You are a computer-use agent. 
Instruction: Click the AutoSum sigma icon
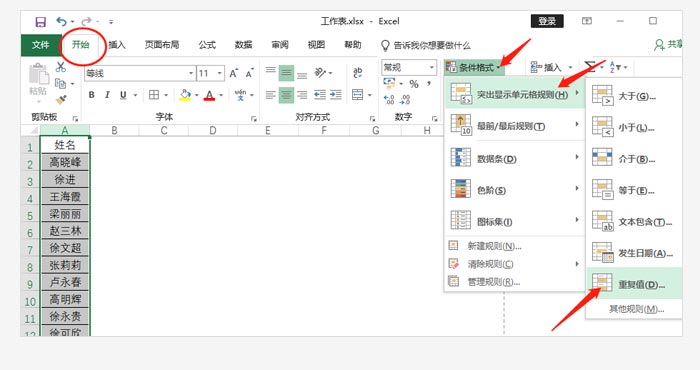click(590, 68)
